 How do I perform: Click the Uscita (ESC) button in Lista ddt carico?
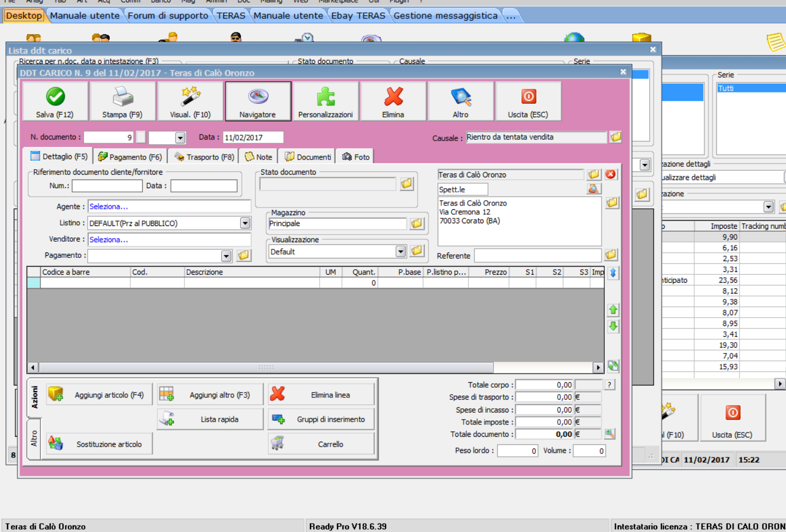(x=732, y=417)
